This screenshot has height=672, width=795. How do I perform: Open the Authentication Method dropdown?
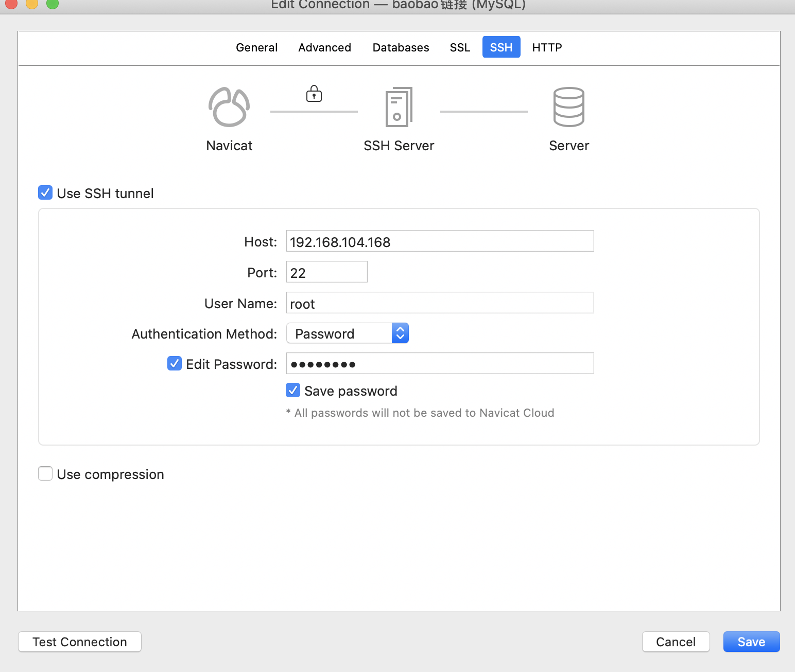[x=348, y=333]
